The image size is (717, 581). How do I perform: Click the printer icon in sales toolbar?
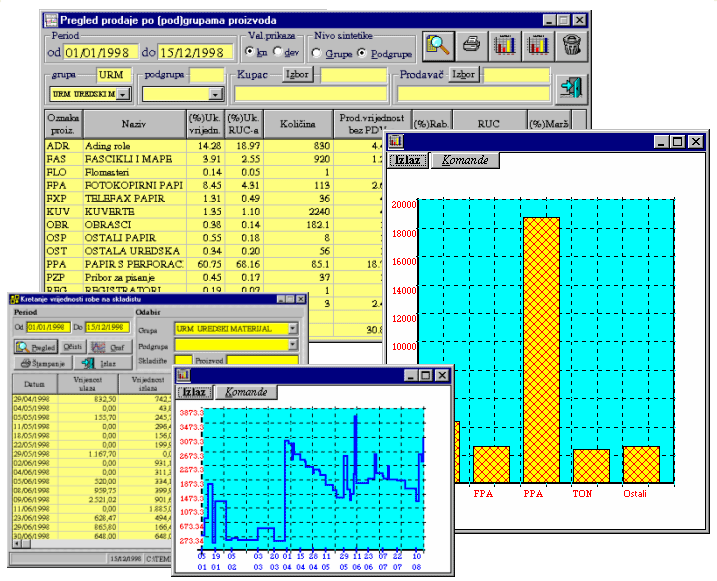[472, 44]
